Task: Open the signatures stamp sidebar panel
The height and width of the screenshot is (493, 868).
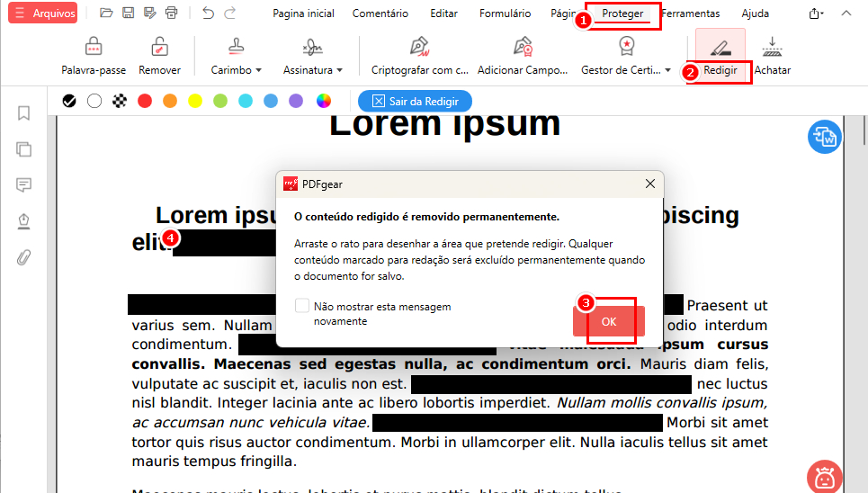Action: (23, 221)
